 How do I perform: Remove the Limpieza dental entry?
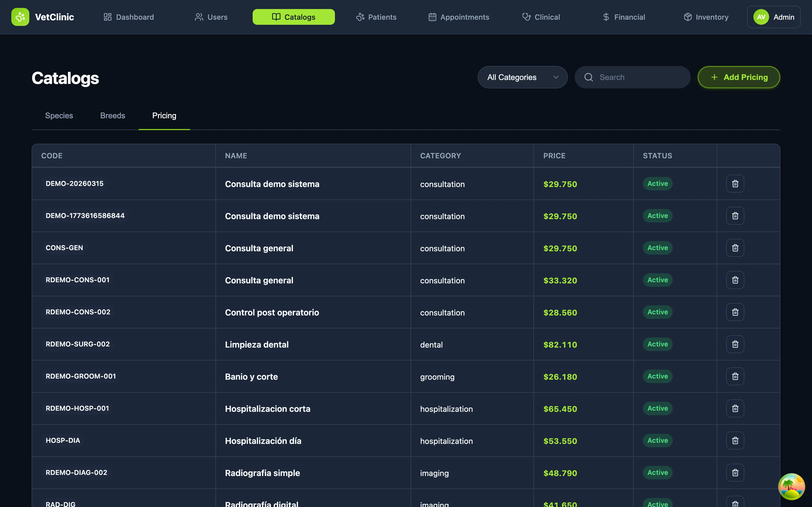tap(735, 344)
